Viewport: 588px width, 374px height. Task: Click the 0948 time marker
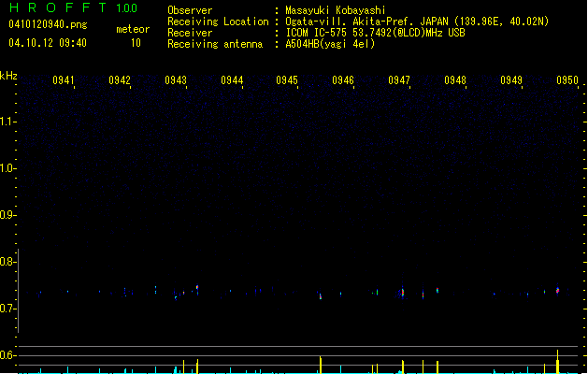455,80
